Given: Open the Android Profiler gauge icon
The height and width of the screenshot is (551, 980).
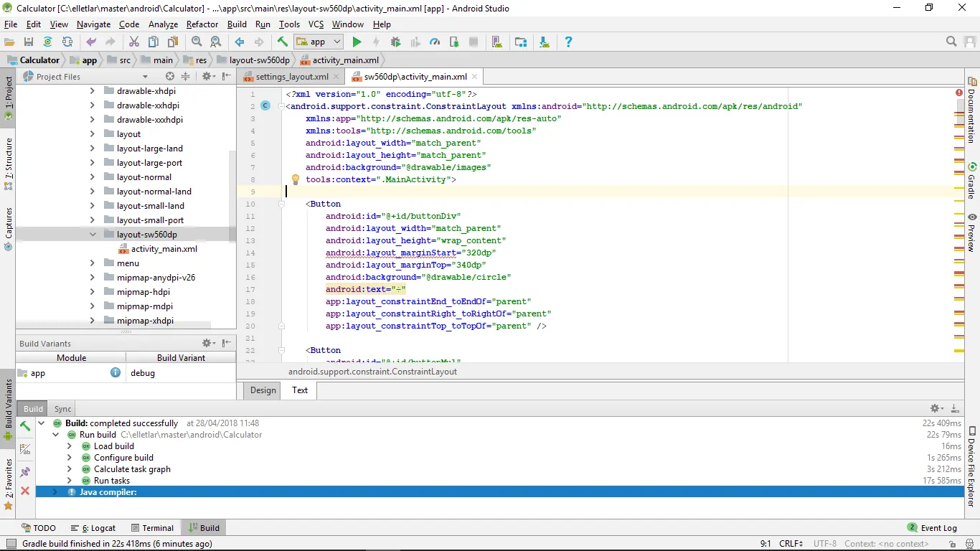Looking at the screenshot, I should (434, 42).
